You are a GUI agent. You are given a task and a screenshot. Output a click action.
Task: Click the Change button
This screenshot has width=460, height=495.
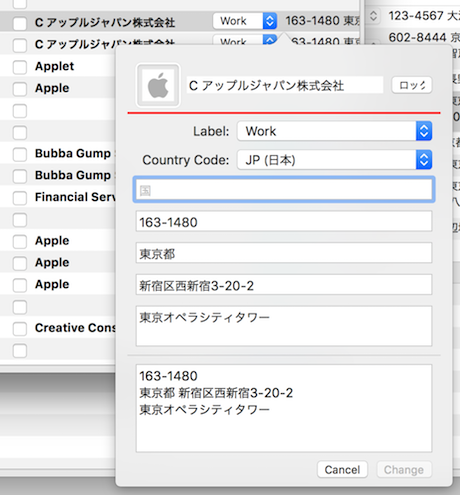[404, 470]
